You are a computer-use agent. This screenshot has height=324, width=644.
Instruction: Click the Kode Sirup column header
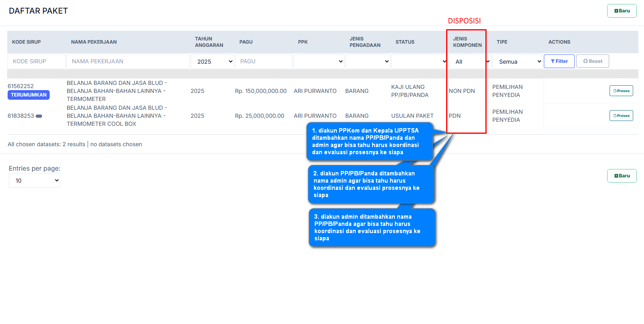click(26, 42)
